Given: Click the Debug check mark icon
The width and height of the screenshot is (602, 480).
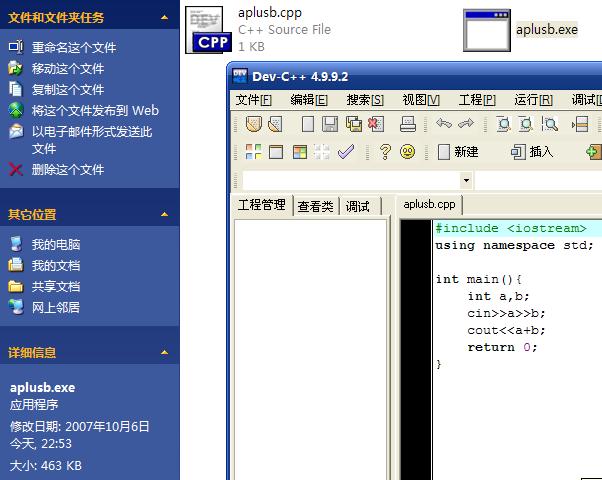Looking at the screenshot, I should click(x=346, y=152).
